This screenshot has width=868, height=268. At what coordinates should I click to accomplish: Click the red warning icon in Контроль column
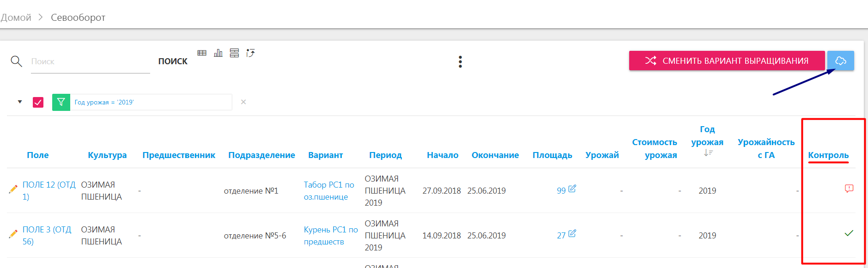[849, 189]
